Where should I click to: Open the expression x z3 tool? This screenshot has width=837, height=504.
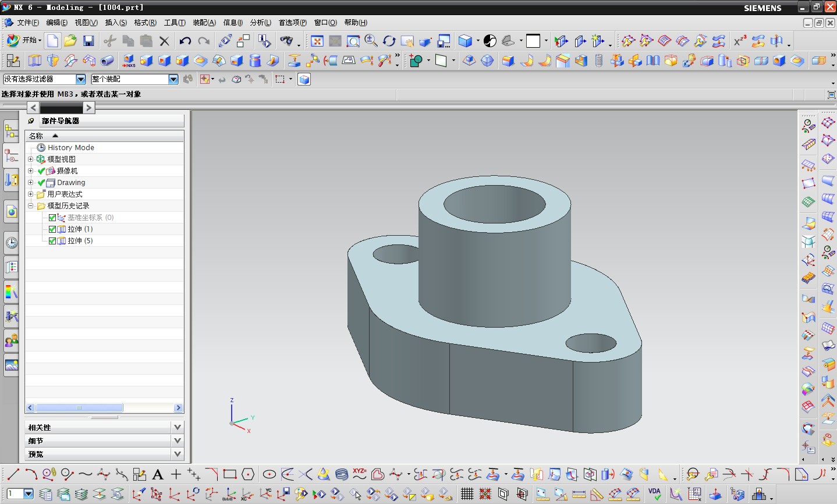739,41
